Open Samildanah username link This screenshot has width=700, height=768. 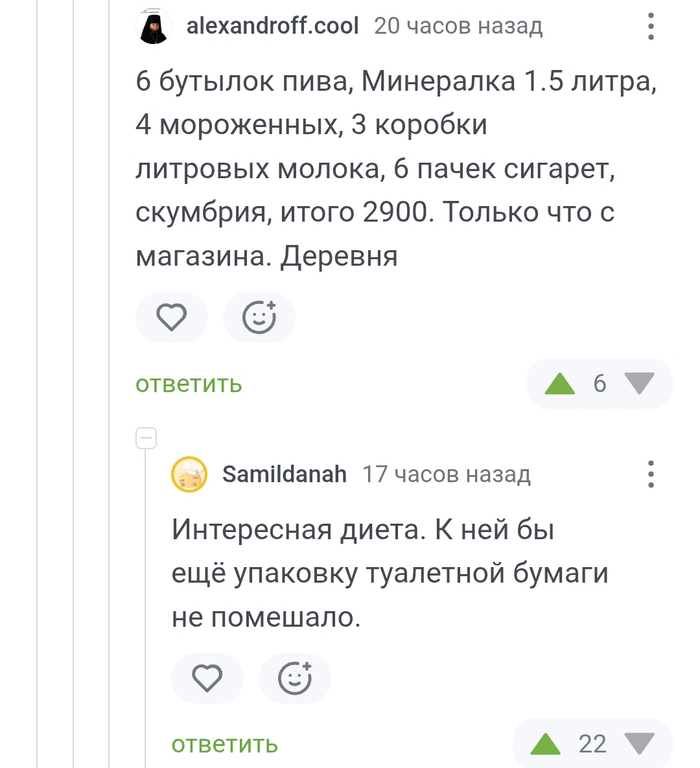point(284,474)
